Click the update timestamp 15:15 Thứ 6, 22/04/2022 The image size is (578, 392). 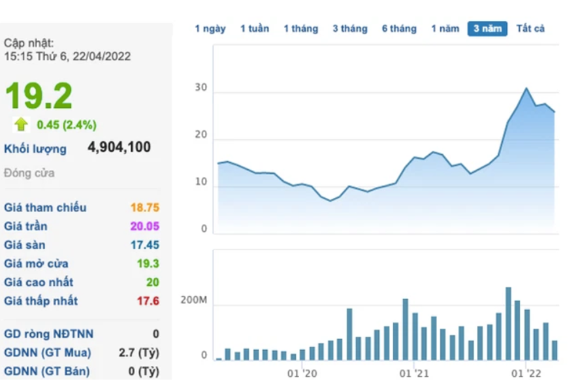(x=67, y=56)
